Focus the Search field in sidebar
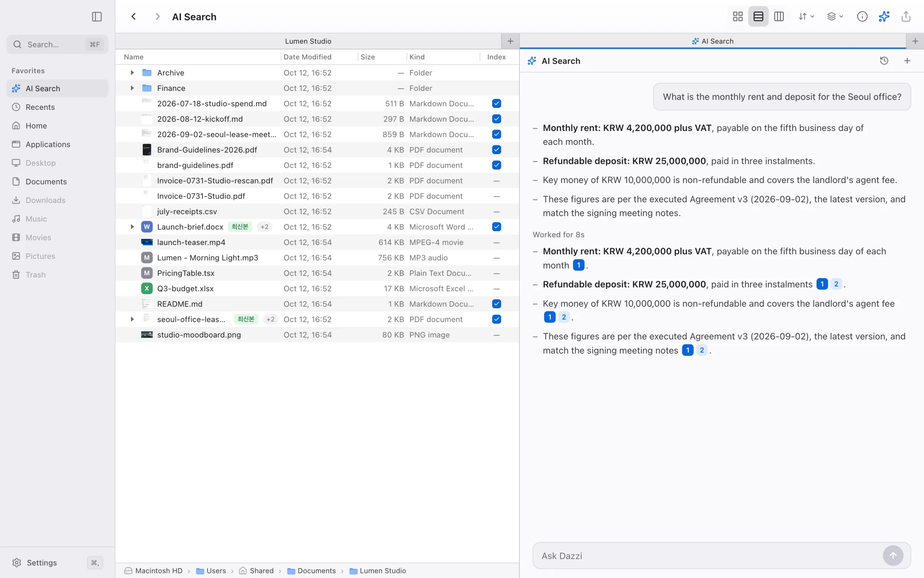Viewport: 924px width, 578px height. click(57, 44)
